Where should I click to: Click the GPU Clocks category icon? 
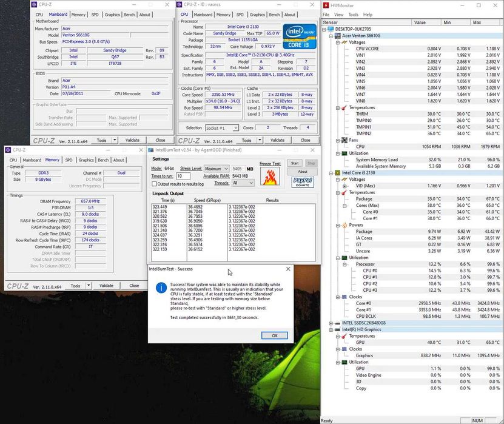pos(344,349)
